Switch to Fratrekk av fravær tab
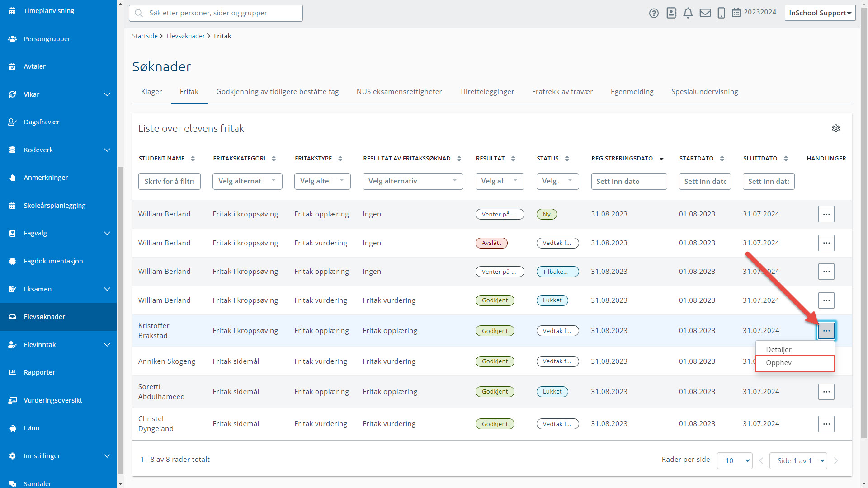 tap(562, 92)
